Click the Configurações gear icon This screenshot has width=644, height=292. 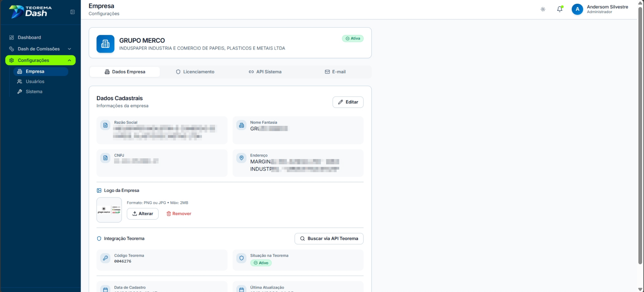click(x=12, y=60)
